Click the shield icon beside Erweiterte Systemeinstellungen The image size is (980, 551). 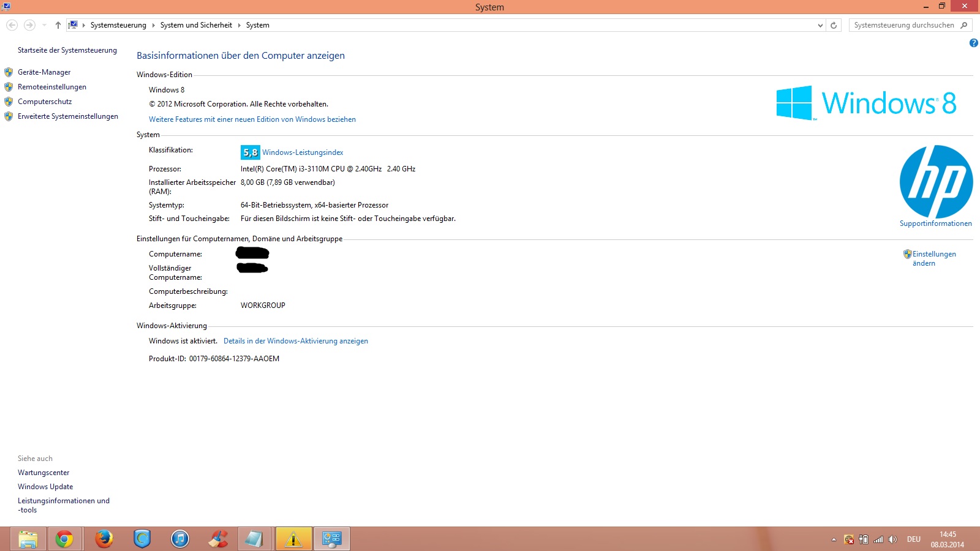(9, 116)
